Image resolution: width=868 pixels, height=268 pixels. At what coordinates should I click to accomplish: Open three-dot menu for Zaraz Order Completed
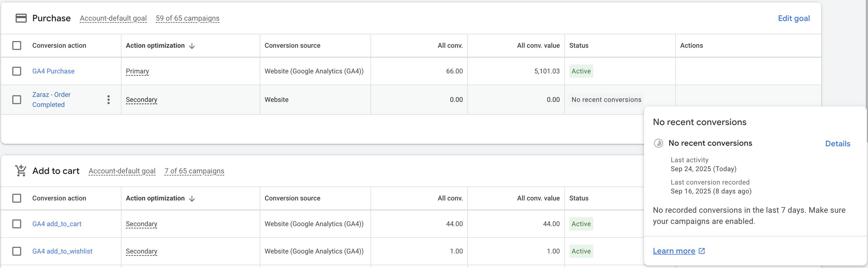(109, 100)
